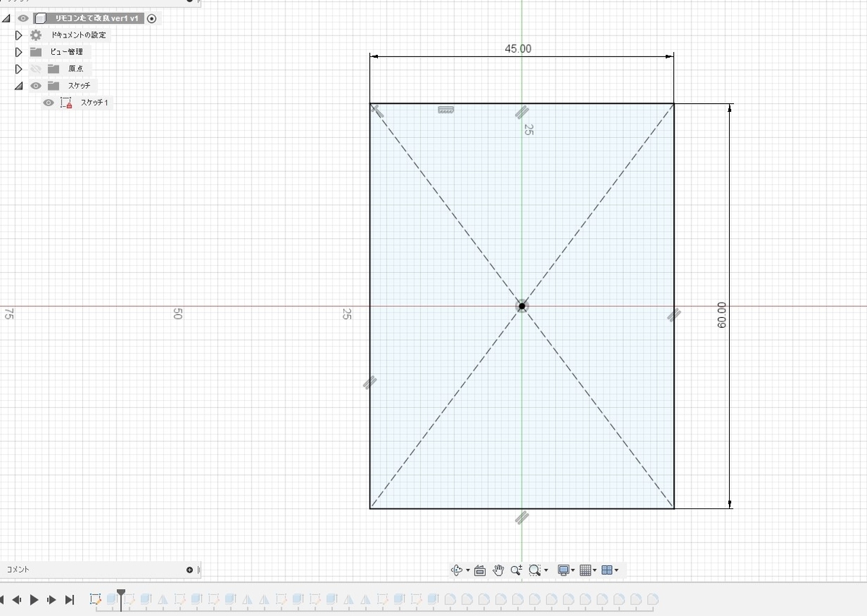Show the hidden 原点 folder
The width and height of the screenshot is (867, 616).
[36, 69]
